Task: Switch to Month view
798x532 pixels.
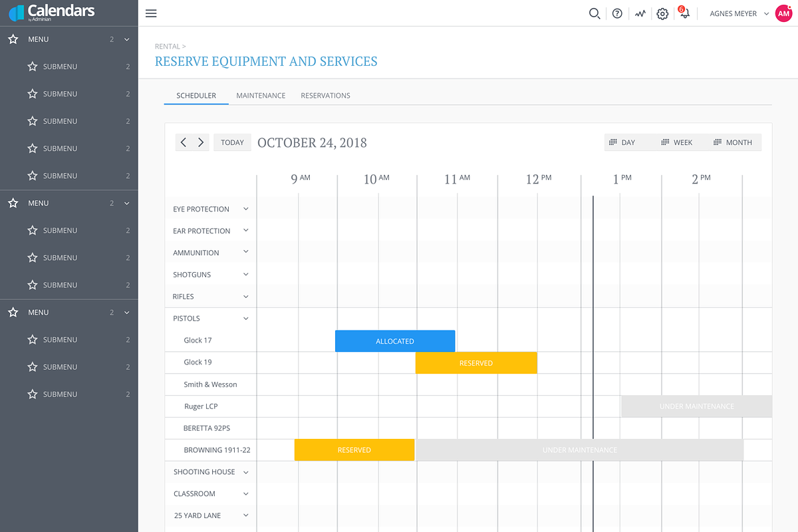Action: [733, 142]
